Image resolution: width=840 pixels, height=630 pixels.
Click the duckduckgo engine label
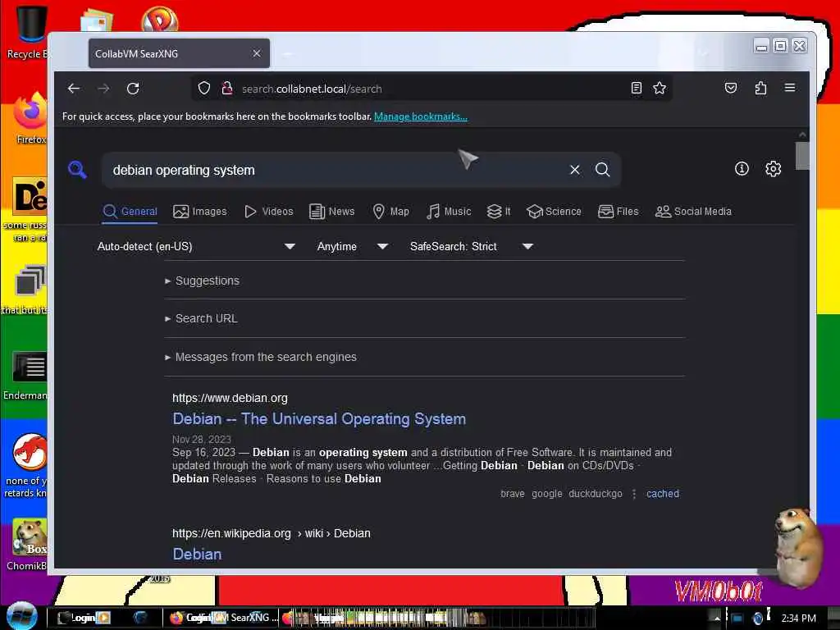(x=596, y=493)
